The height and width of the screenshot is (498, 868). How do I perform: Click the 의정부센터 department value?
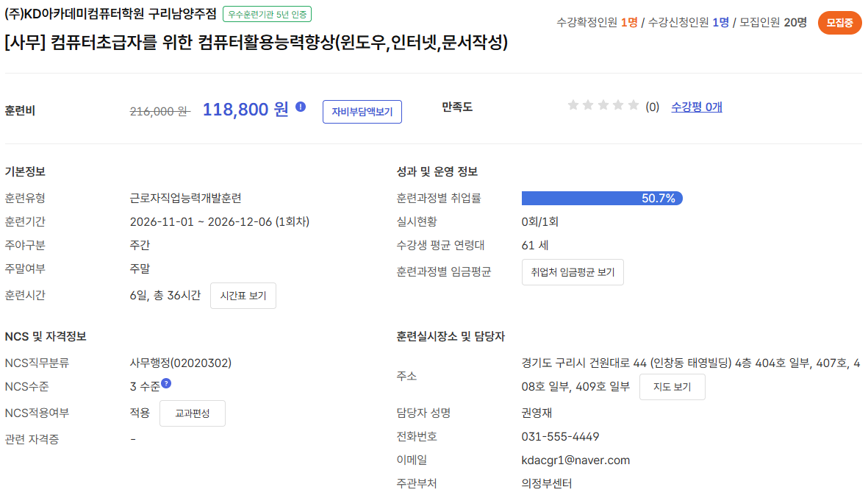click(546, 483)
